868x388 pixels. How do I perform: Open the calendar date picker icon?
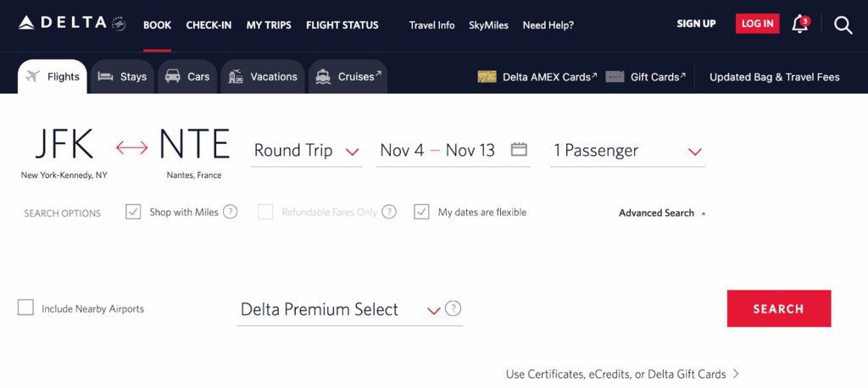coord(519,149)
